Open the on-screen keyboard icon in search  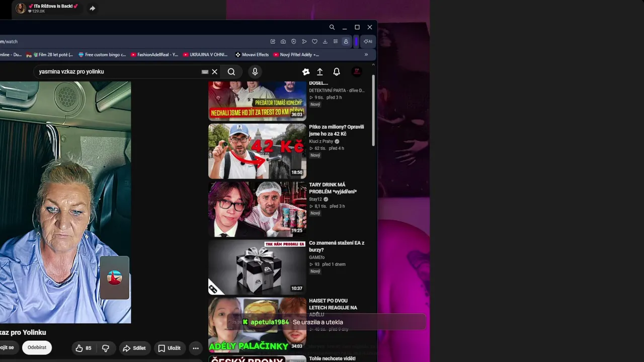pyautogui.click(x=205, y=72)
